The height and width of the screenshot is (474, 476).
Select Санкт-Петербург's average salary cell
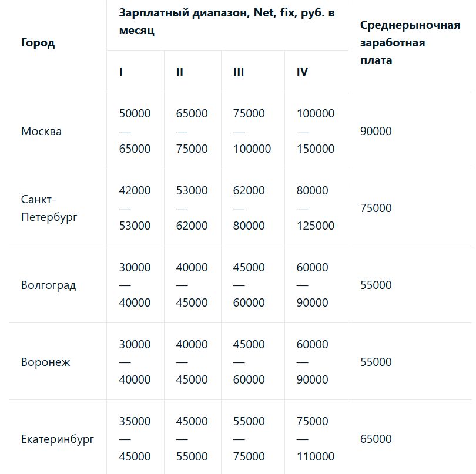coord(376,208)
